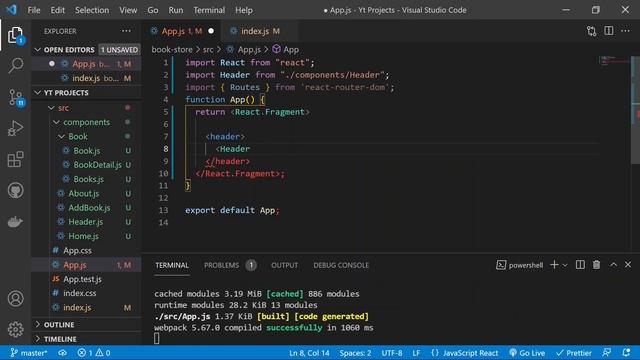Click the sync changes cloud icon in status bar

pos(62,353)
